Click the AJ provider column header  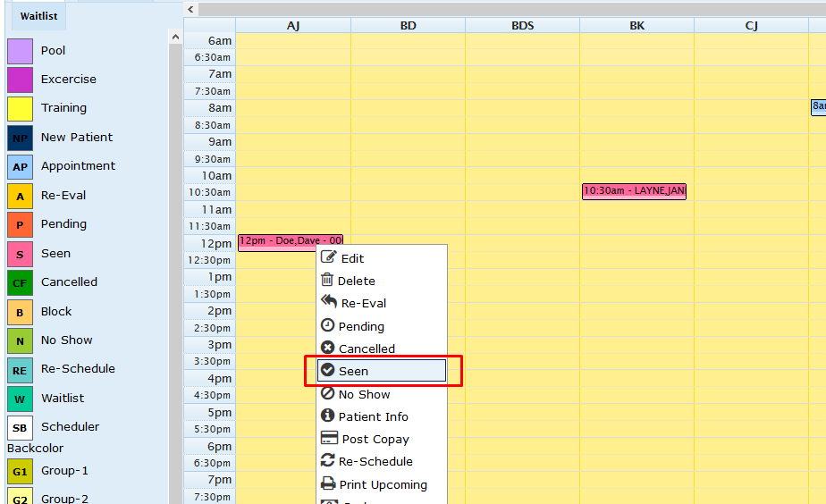tap(293, 26)
